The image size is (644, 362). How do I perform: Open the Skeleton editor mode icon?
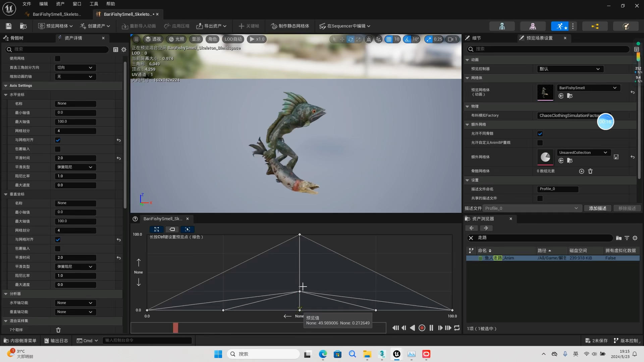502,26
